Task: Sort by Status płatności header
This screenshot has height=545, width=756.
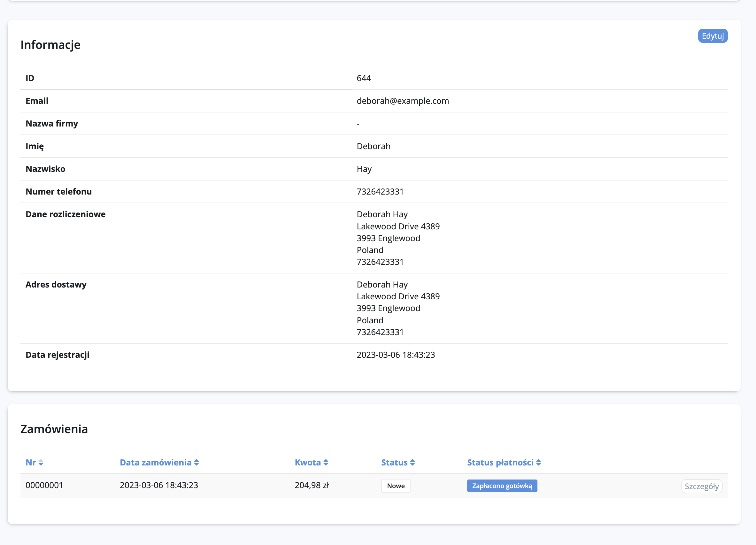Action: pos(500,462)
